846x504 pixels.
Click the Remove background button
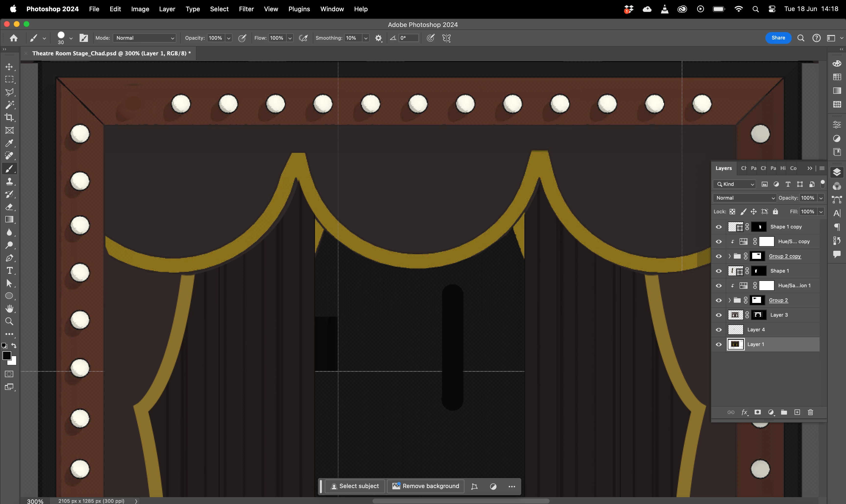(x=425, y=486)
